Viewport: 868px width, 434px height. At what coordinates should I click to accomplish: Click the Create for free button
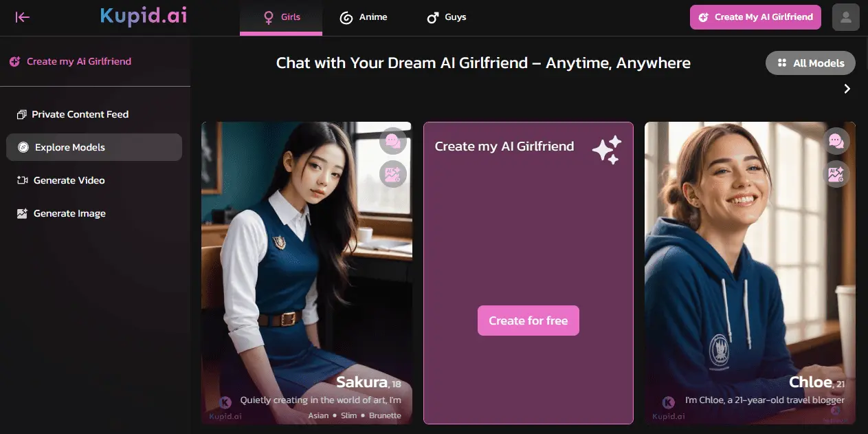point(528,321)
